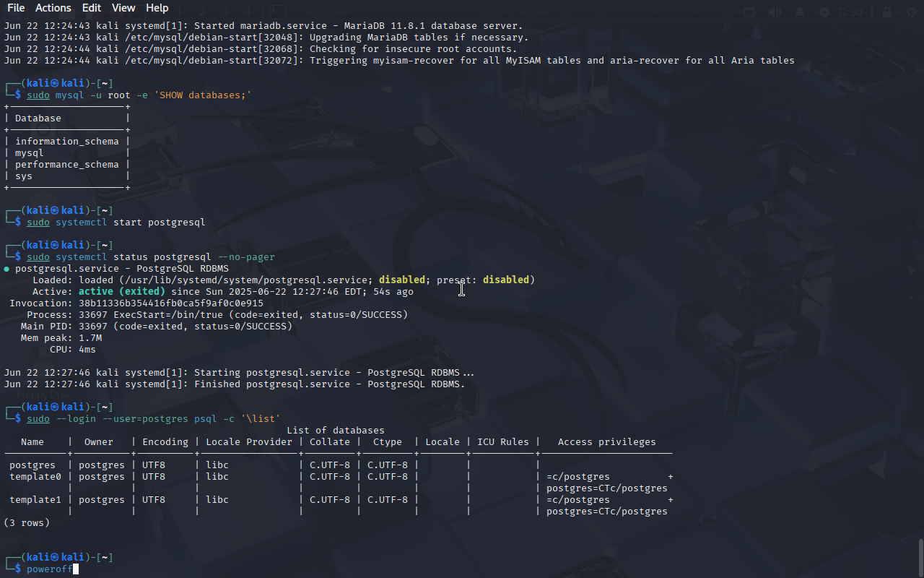Open the View menu

(x=123, y=8)
